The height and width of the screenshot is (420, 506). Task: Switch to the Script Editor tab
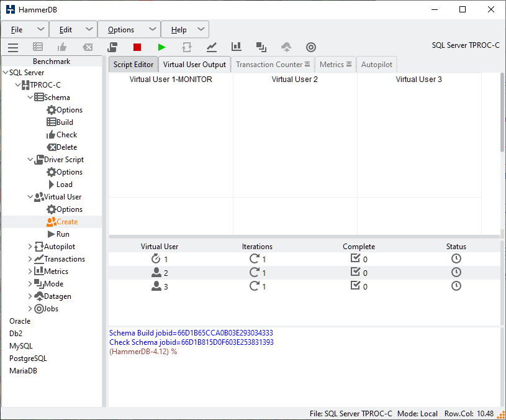coord(133,65)
